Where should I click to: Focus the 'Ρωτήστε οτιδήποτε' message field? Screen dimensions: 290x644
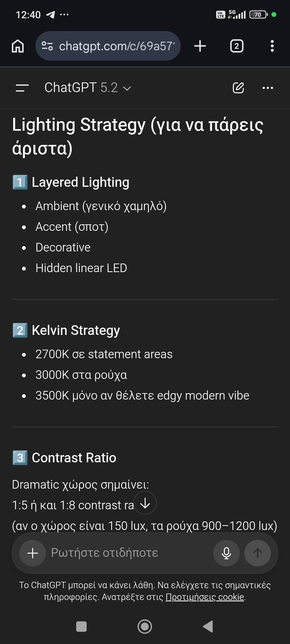(129, 553)
